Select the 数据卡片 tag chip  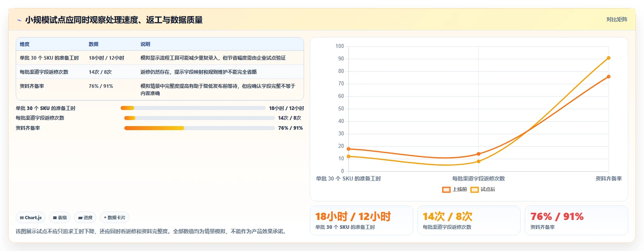click(x=115, y=218)
